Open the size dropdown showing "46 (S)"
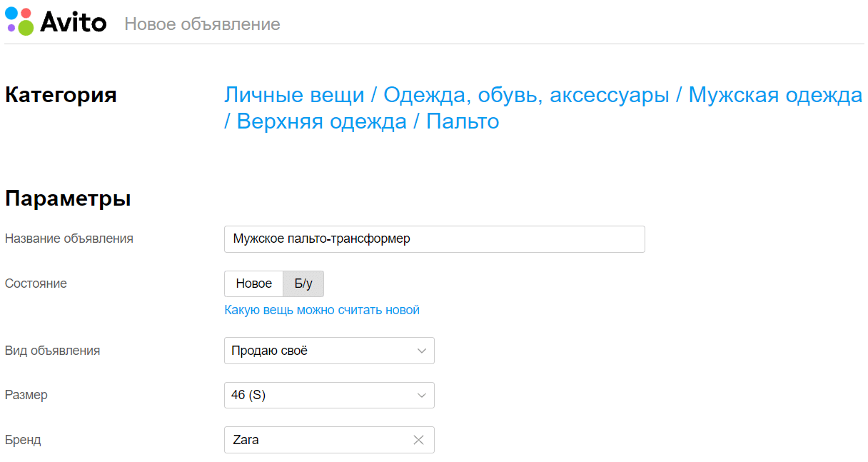This screenshot has width=868, height=462. click(329, 395)
